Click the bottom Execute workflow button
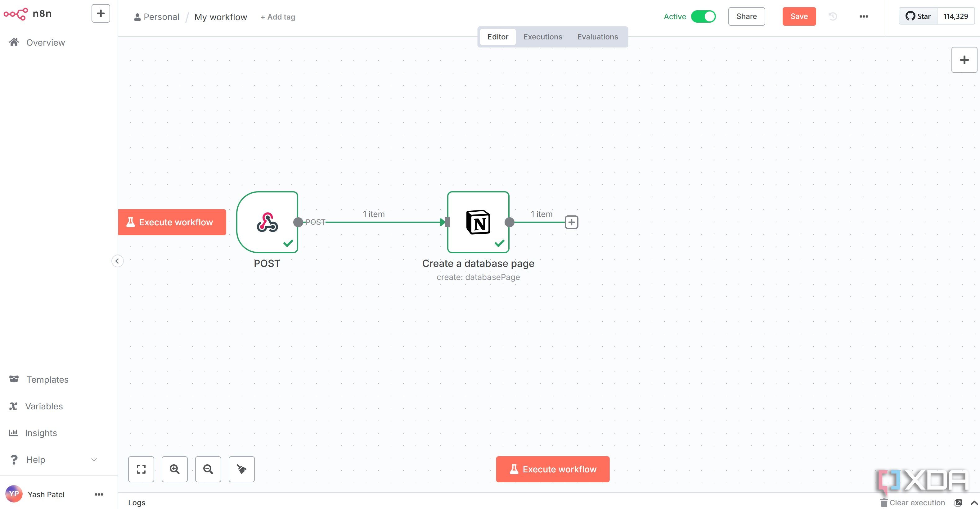 (x=553, y=469)
